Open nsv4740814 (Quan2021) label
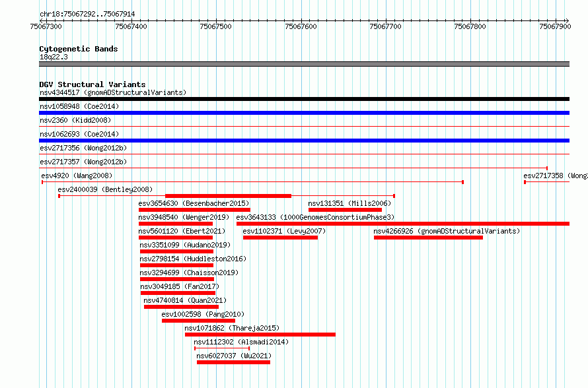 pyautogui.click(x=185, y=300)
